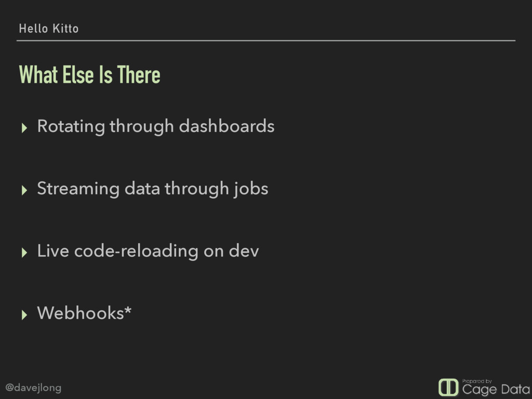This screenshot has height=399, width=532.
Task: Click the triangle bullet beside Rotating through dashboards
Action: click(x=24, y=128)
